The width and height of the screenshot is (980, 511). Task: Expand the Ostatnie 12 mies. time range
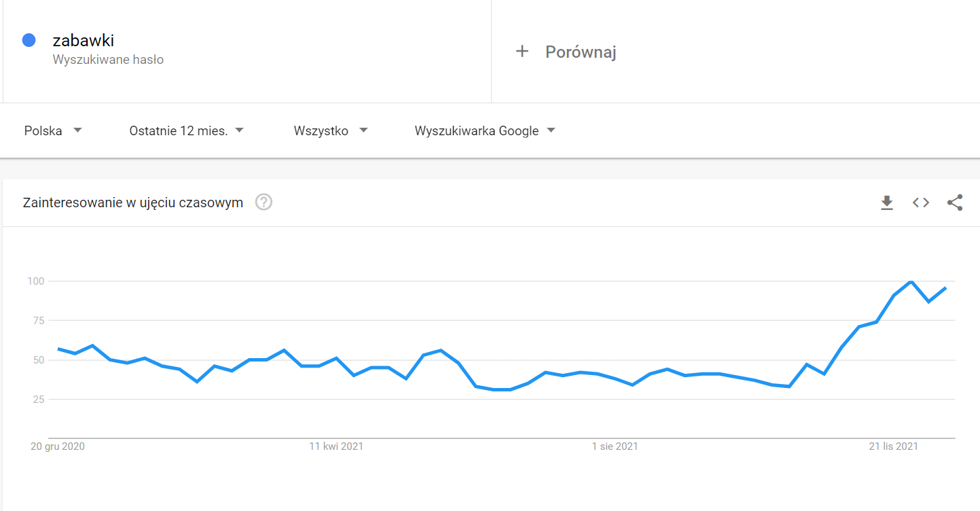click(x=186, y=130)
